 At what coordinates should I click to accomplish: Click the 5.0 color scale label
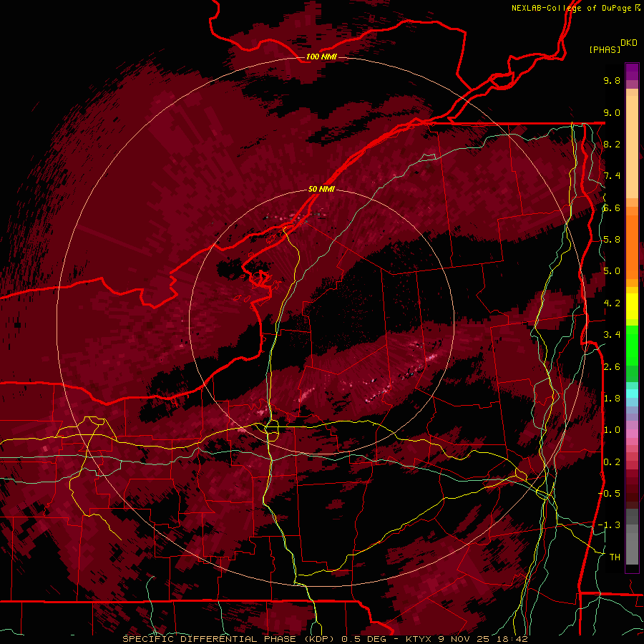612,271
